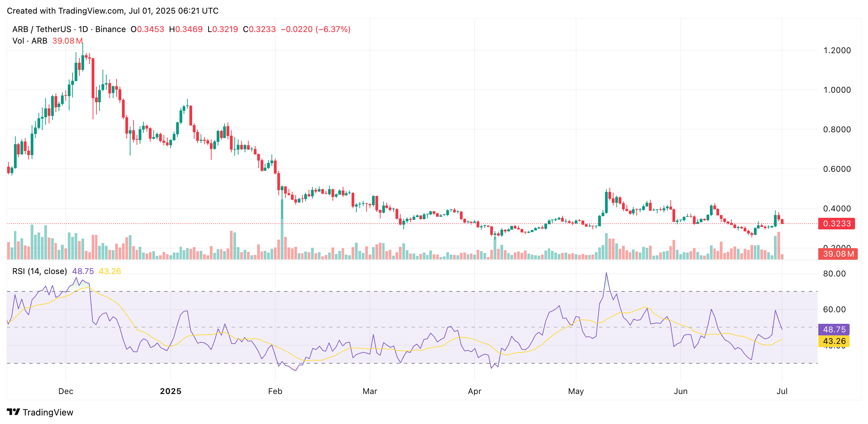Click the red dotted current price line
Screen dimensions: 868x424
pyautogui.click(x=409, y=224)
